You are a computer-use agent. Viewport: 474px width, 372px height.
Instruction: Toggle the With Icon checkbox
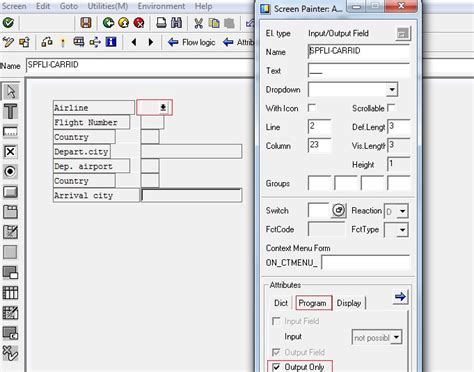point(312,108)
